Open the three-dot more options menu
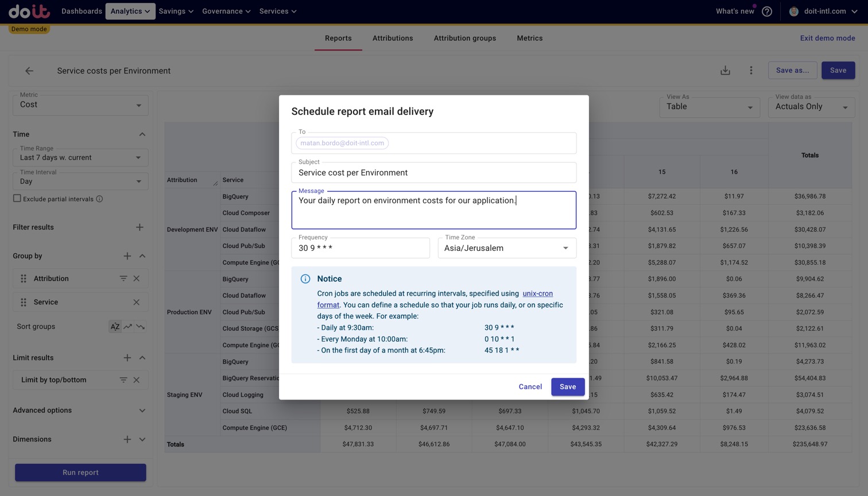Image resolution: width=868 pixels, height=496 pixels. click(x=751, y=71)
